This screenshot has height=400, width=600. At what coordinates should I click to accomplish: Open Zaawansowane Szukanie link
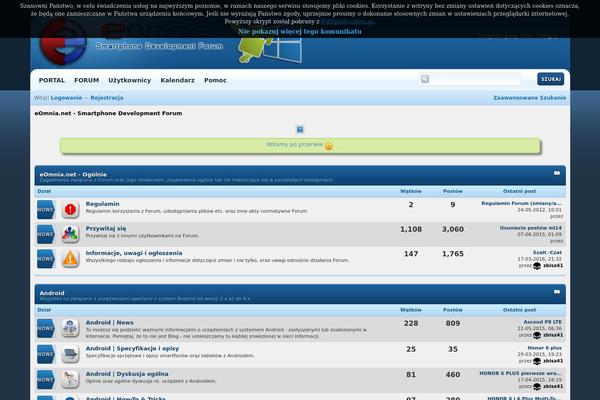[x=530, y=98]
